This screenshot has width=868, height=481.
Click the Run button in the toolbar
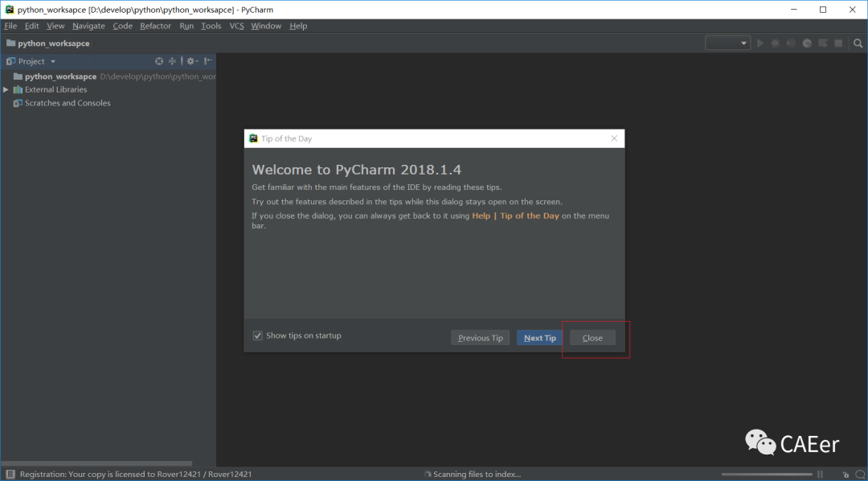760,43
